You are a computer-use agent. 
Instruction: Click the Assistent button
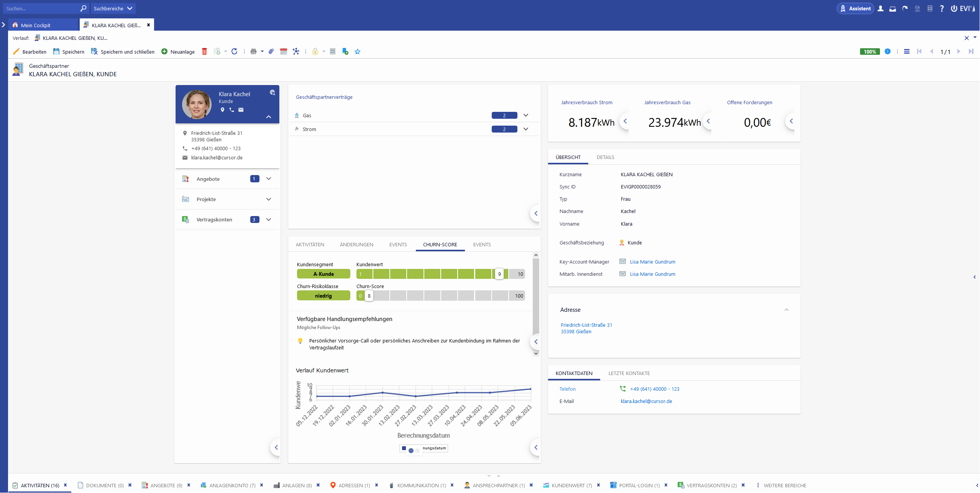click(x=855, y=8)
